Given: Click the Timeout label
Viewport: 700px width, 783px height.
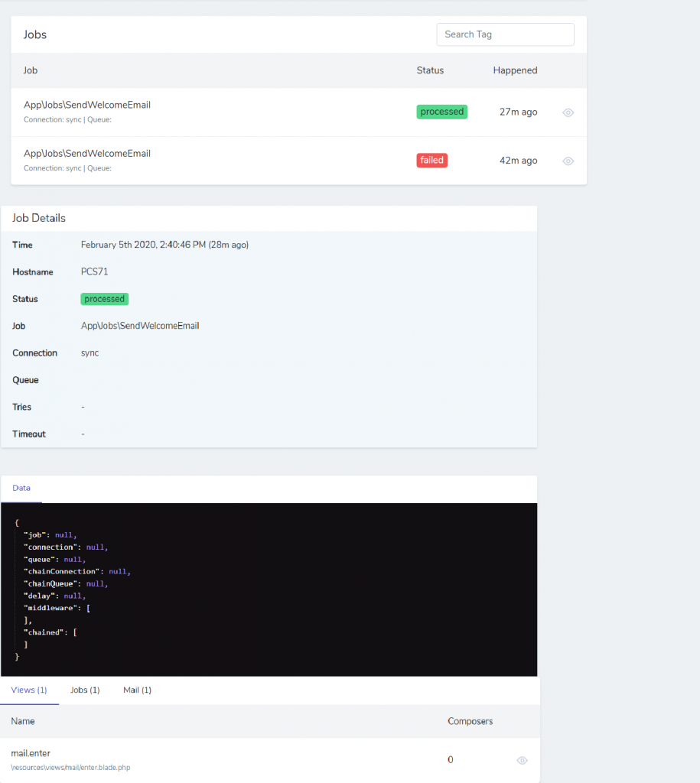Looking at the screenshot, I should 29,434.
